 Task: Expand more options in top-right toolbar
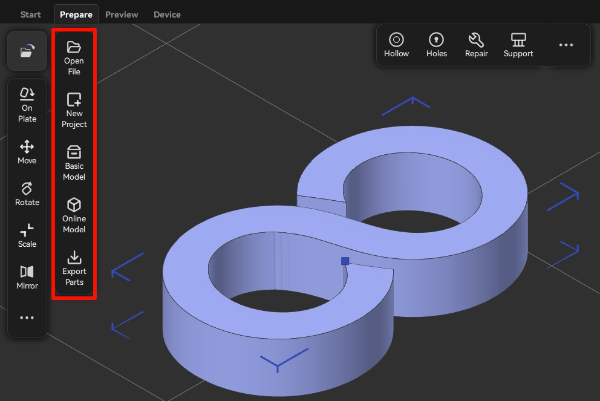(x=566, y=45)
